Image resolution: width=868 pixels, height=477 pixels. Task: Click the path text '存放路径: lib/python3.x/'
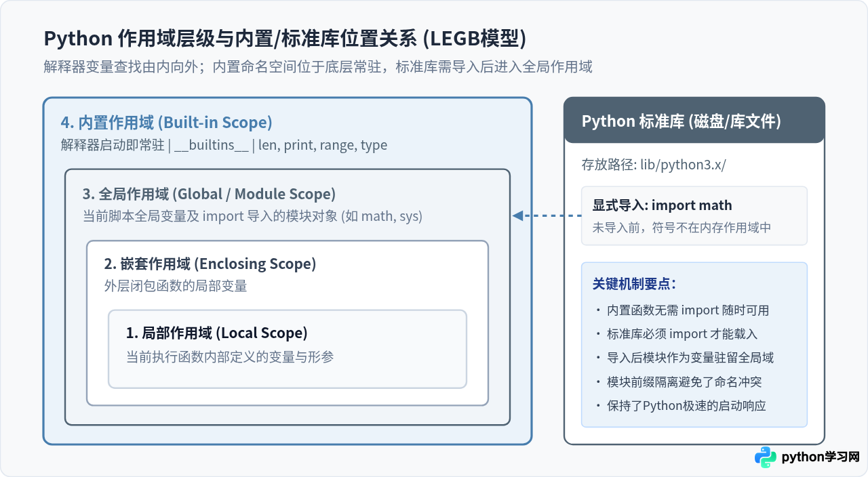[x=654, y=165]
